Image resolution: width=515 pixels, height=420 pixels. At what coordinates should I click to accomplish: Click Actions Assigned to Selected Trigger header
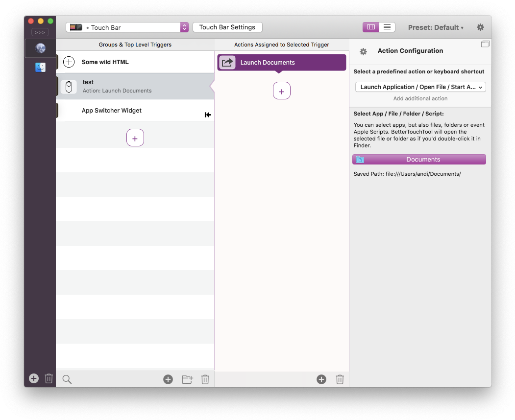tap(281, 45)
